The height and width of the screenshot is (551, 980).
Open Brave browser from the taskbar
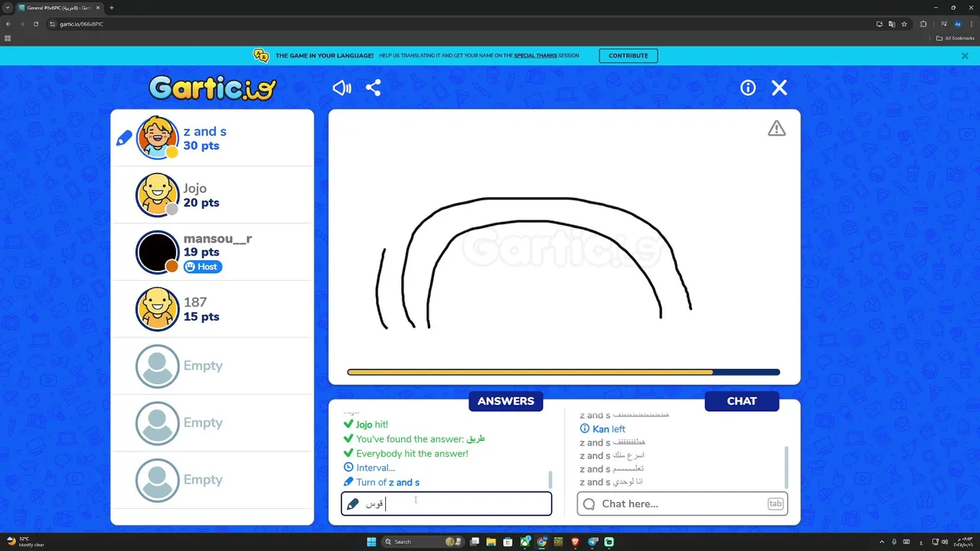tap(575, 542)
